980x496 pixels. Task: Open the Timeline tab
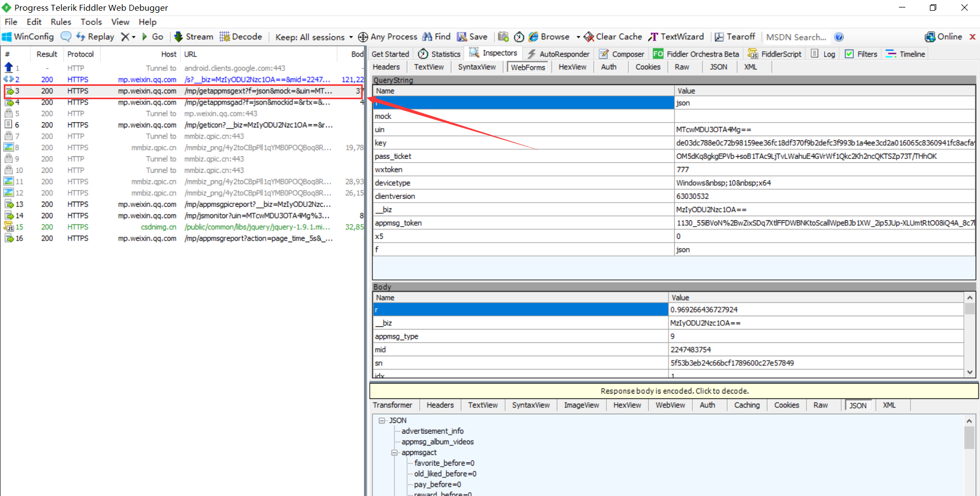[905, 54]
